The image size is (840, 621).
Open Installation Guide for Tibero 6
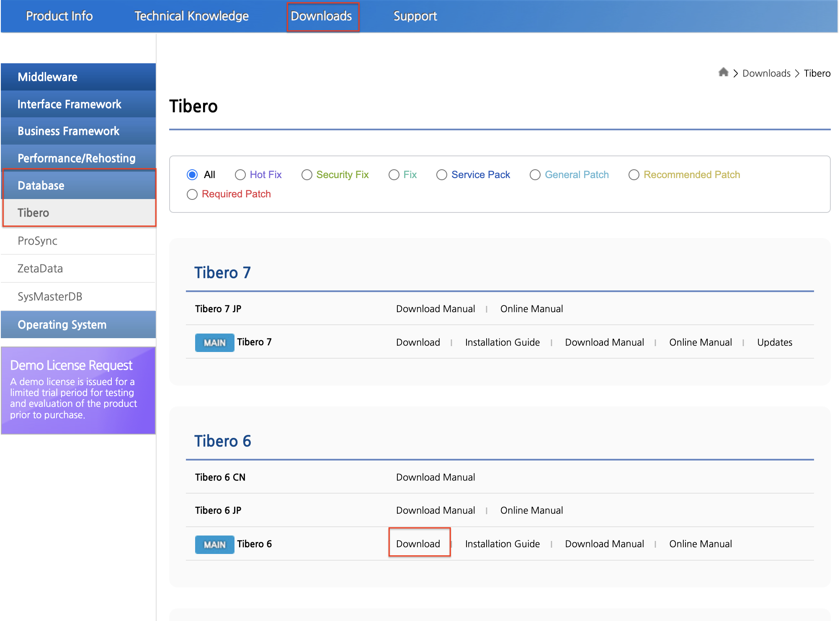[x=502, y=544]
